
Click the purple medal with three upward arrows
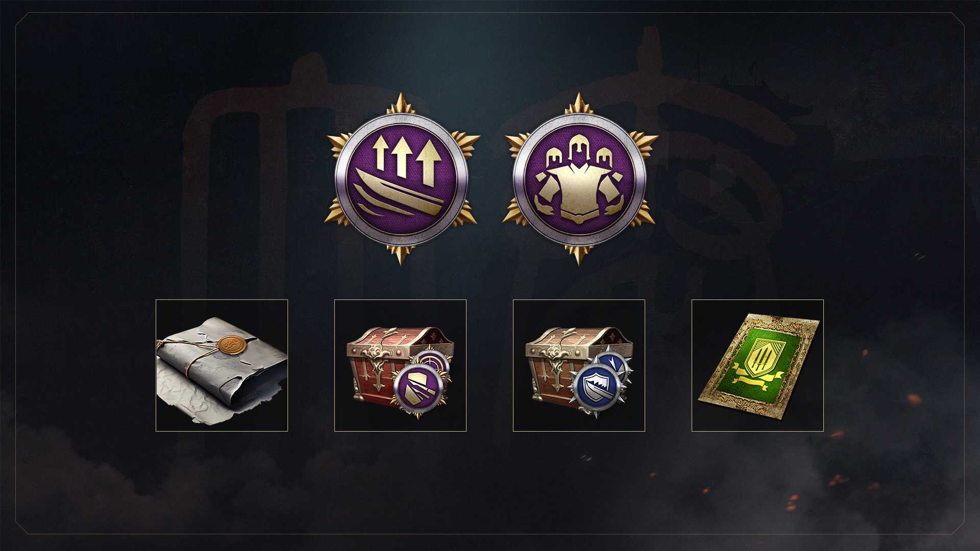coord(401,179)
